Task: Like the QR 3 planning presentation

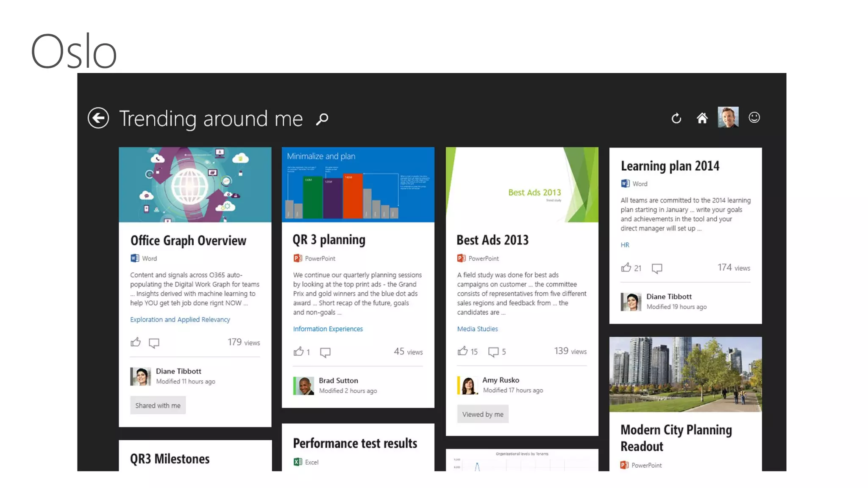Action: [298, 352]
